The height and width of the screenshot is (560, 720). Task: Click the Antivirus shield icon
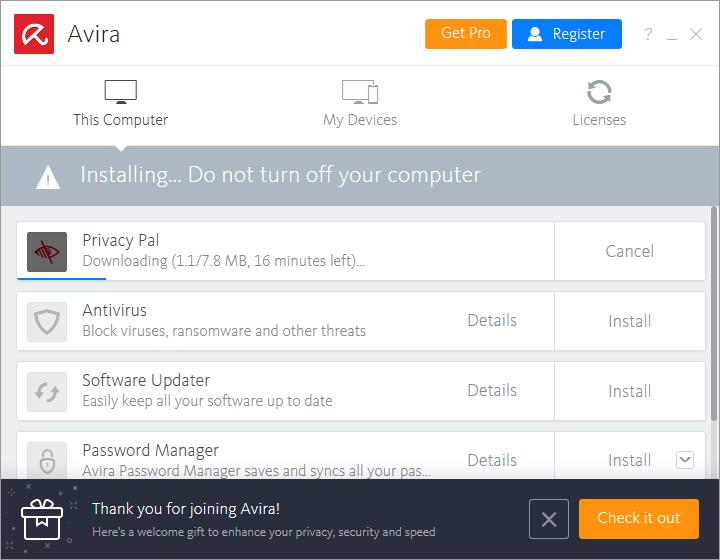[x=47, y=322]
